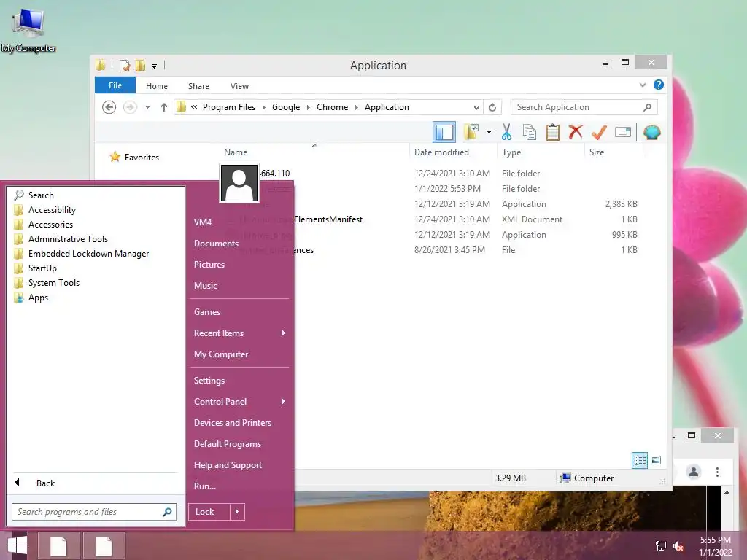The image size is (747, 560).
Task: Open the dropdown arrow beside folder options icon
Action: click(x=489, y=132)
